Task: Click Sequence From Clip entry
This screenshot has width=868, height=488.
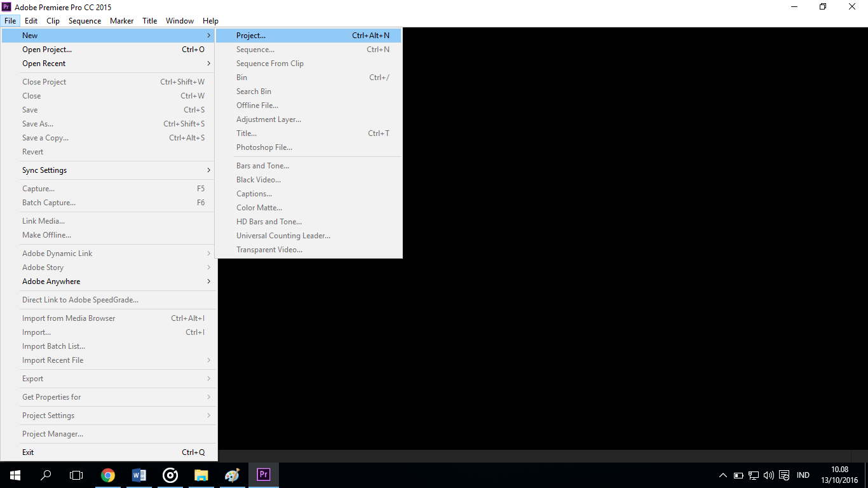Action: (309, 64)
